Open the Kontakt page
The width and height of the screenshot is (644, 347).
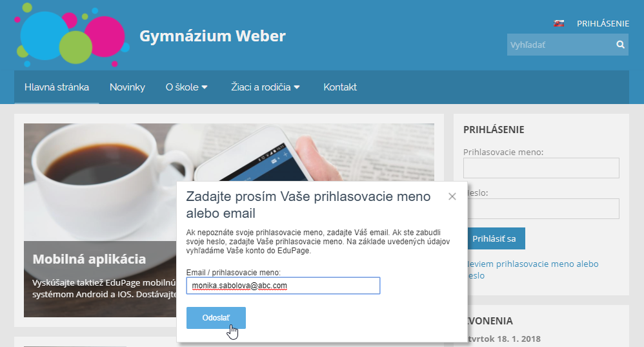pos(340,87)
